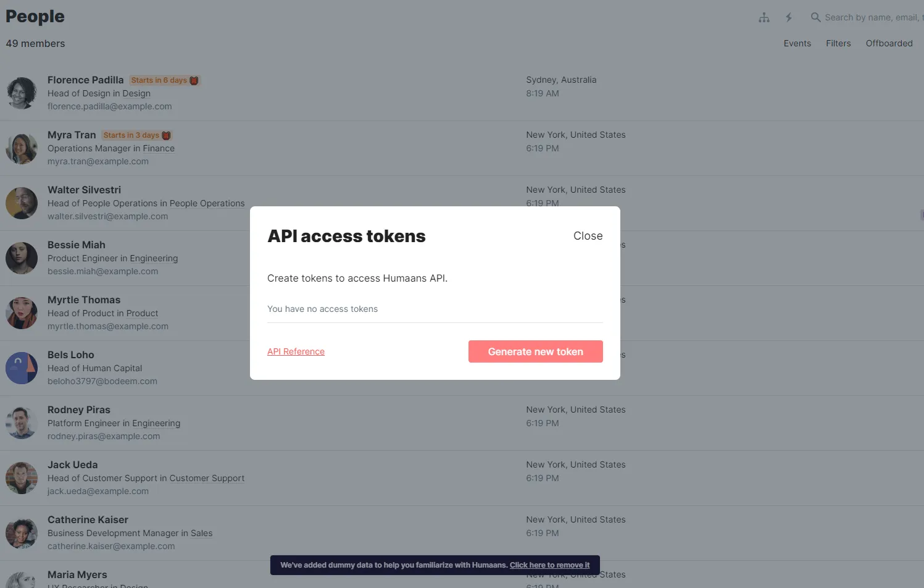Click Bessie Miah's profile photo
This screenshot has height=588, width=924.
point(22,258)
